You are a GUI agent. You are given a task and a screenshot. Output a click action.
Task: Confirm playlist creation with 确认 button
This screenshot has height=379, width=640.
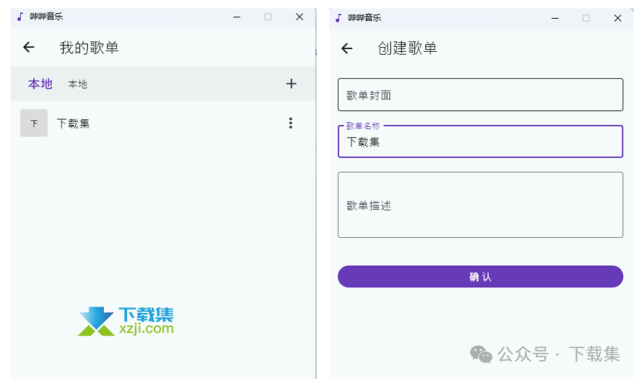(480, 277)
